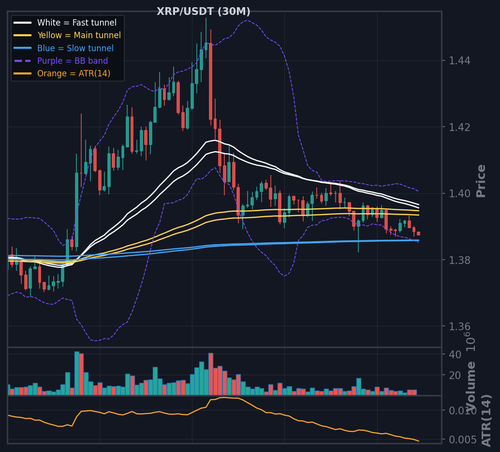Click the 'Orange = ATR(14)' legend label
Viewport: 500px width, 452px height.
74,73
